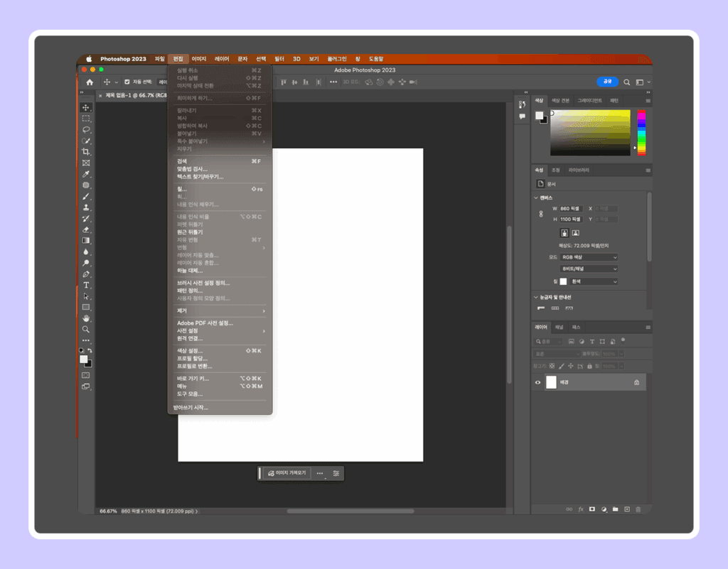Open the 레이어 menu in menu bar
Image resolution: width=728 pixels, height=569 pixels.
pos(222,59)
